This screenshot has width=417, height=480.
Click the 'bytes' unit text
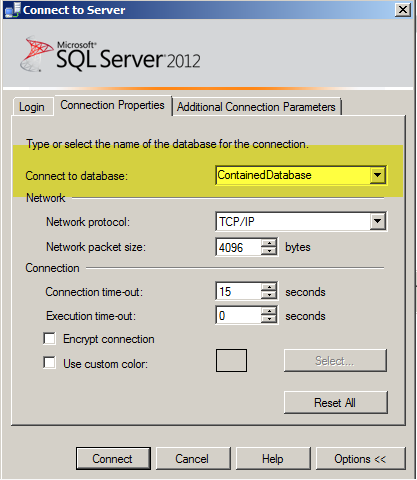298,247
